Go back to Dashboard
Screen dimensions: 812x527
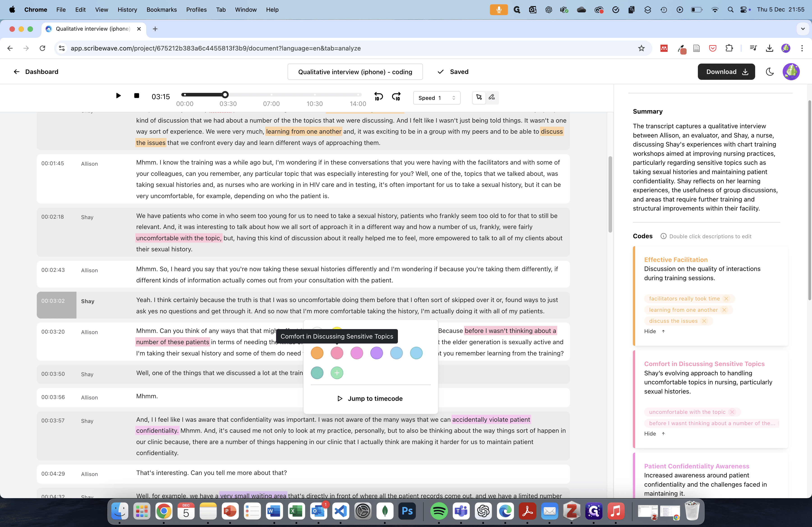[36, 72]
